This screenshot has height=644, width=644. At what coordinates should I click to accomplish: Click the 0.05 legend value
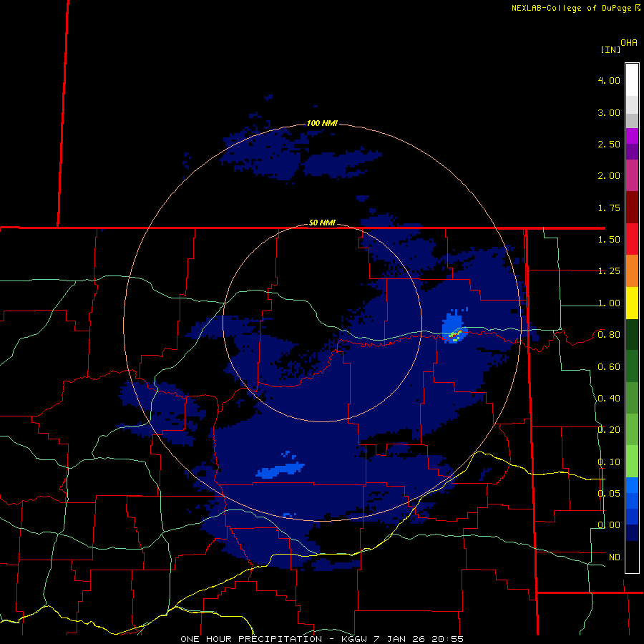point(609,493)
